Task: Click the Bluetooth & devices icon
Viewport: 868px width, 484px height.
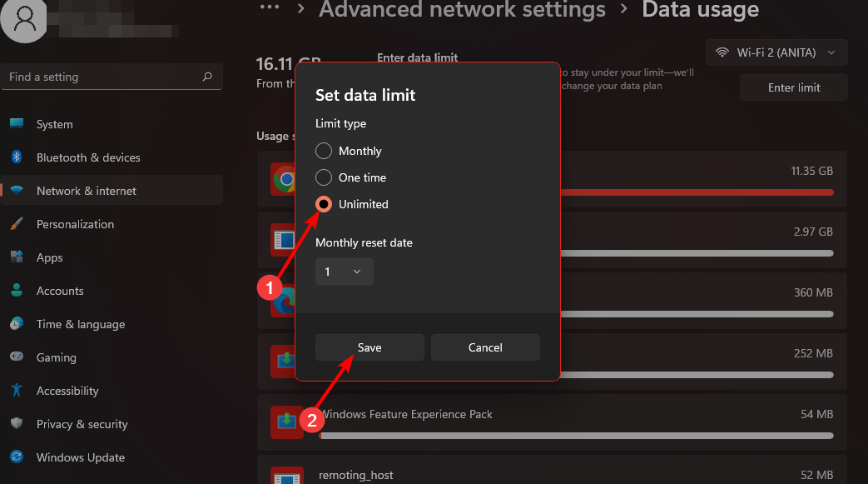Action: pyautogui.click(x=17, y=157)
